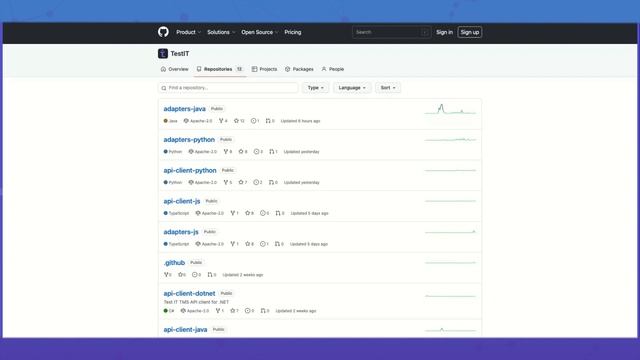640x360 pixels.
Task: Click adapters-java Apache-2.0 license icon
Action: [x=186, y=121]
